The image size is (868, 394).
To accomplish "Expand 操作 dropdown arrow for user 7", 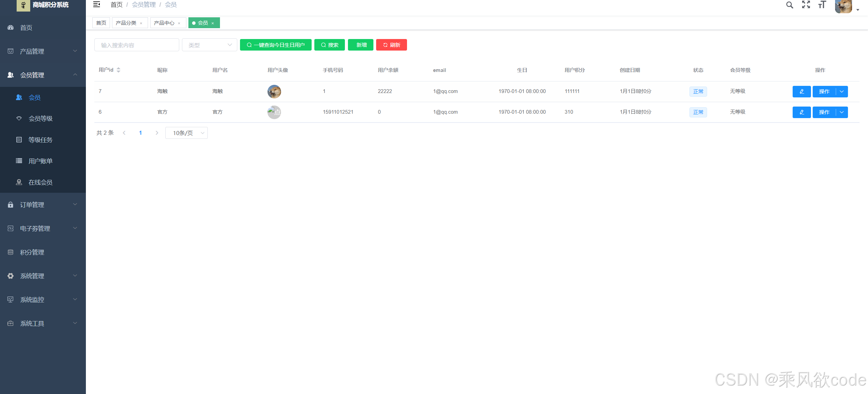I will (842, 92).
